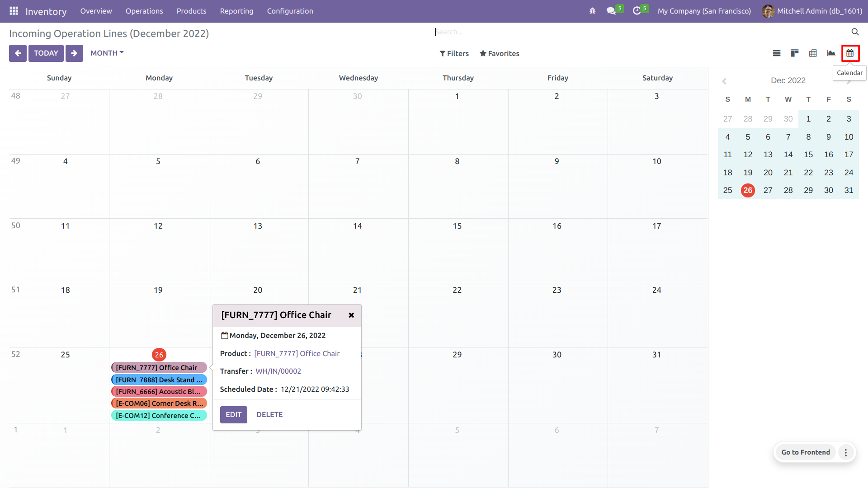Switch to kanban view icon
The image size is (868, 488).
click(795, 53)
